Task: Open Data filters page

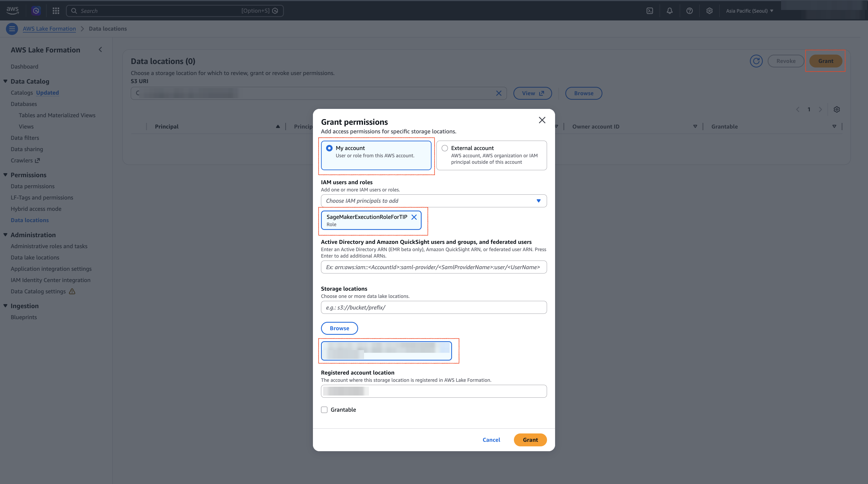Action: tap(25, 138)
